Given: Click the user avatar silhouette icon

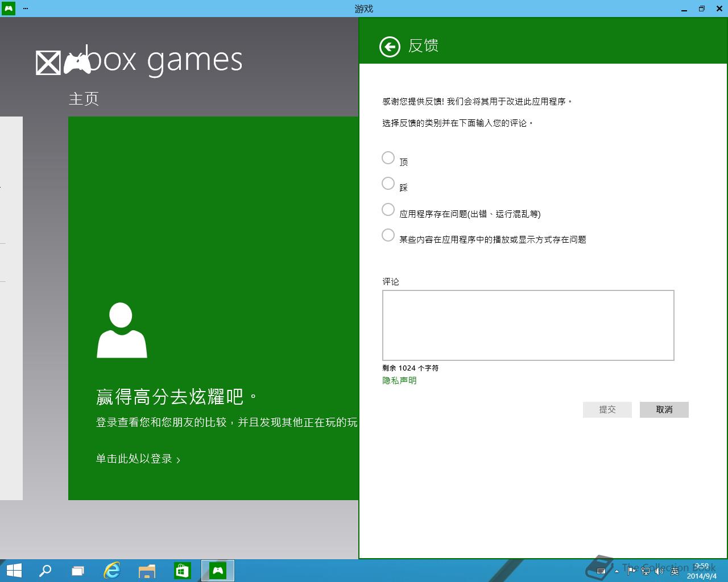Looking at the screenshot, I should tap(122, 330).
